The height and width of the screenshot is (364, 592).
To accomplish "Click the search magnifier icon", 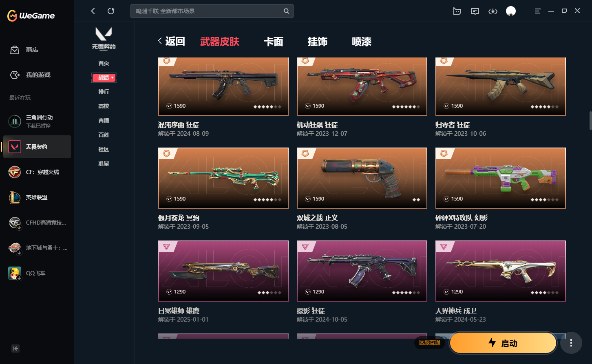I will pos(287,11).
